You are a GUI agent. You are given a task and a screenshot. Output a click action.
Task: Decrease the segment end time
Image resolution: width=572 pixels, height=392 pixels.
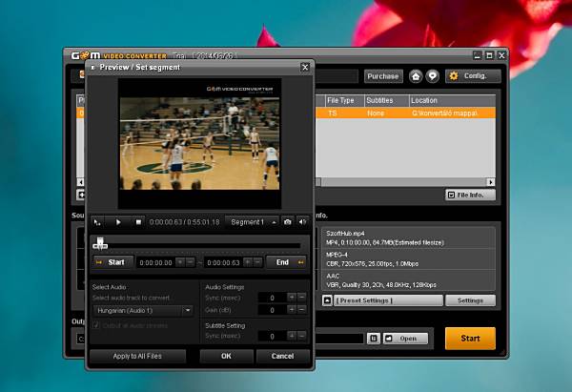click(x=257, y=262)
